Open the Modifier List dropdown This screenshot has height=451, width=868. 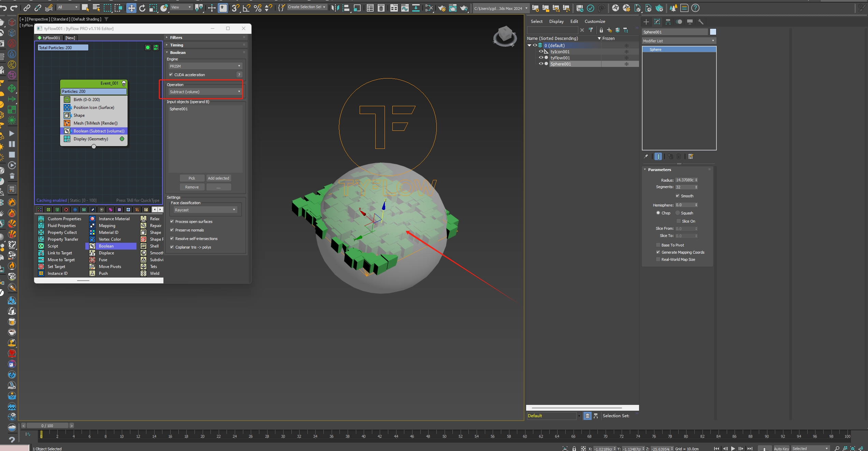point(679,41)
